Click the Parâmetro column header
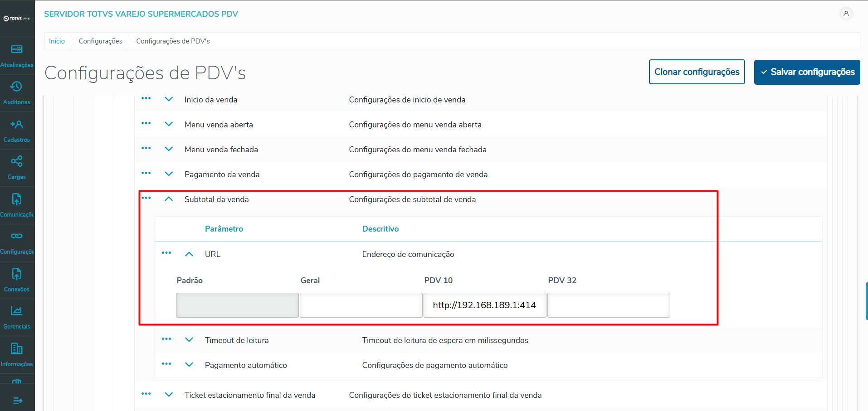 pos(224,229)
